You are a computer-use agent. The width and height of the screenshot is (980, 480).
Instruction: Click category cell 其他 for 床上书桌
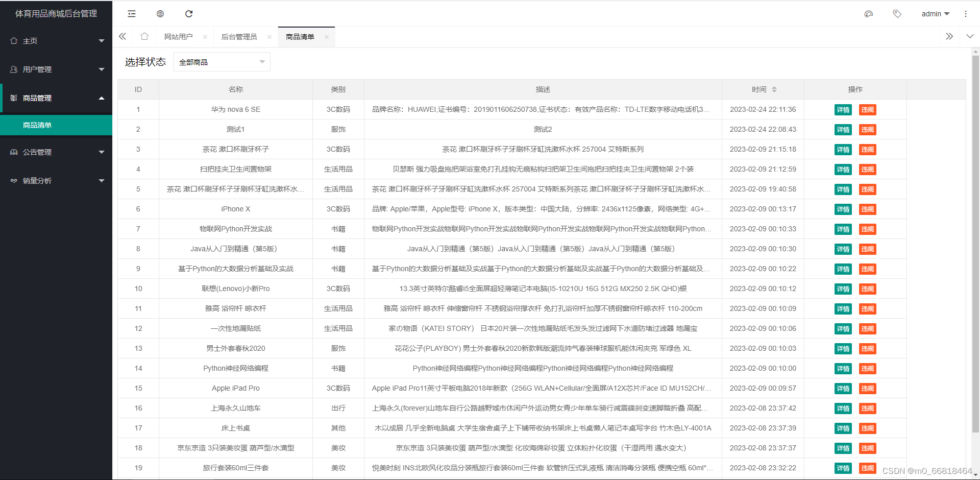(338, 428)
